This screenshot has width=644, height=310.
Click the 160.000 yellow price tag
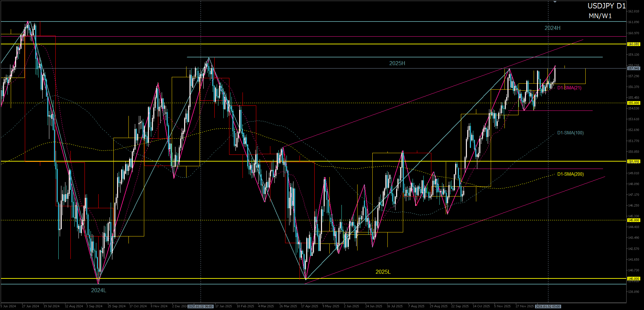(634, 44)
